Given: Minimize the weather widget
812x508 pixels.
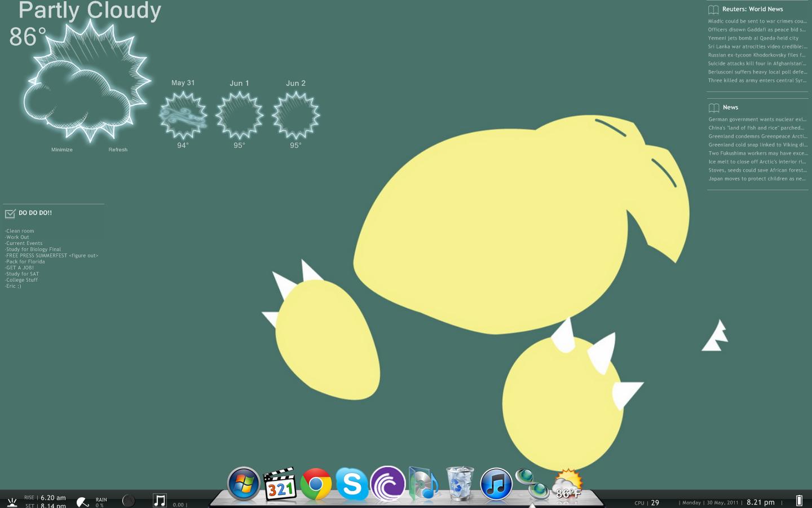Looking at the screenshot, I should click(x=62, y=150).
